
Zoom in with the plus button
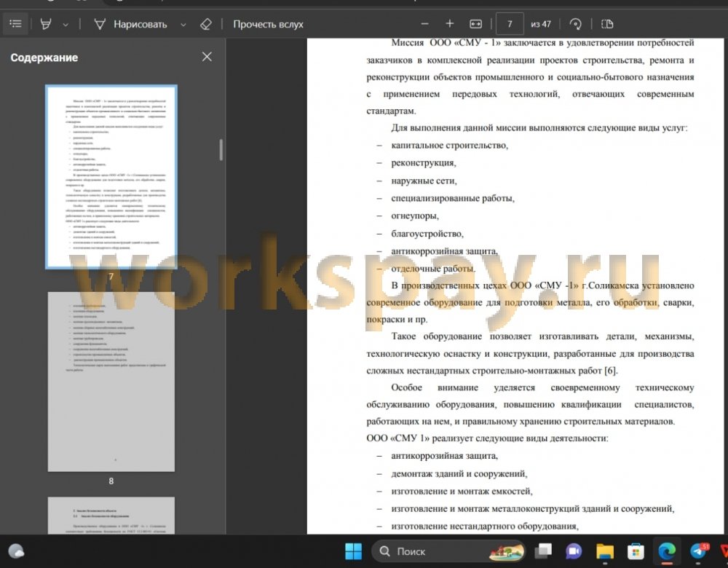coord(449,24)
